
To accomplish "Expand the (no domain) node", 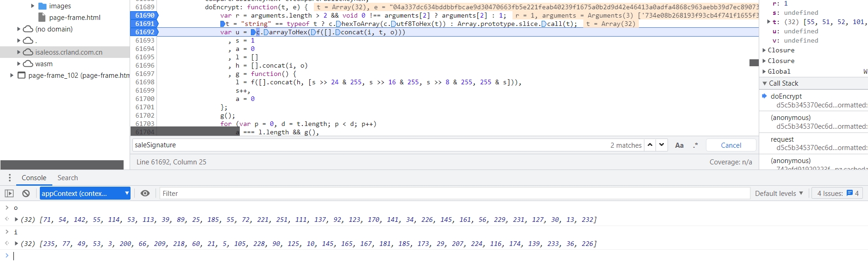I will 19,29.
